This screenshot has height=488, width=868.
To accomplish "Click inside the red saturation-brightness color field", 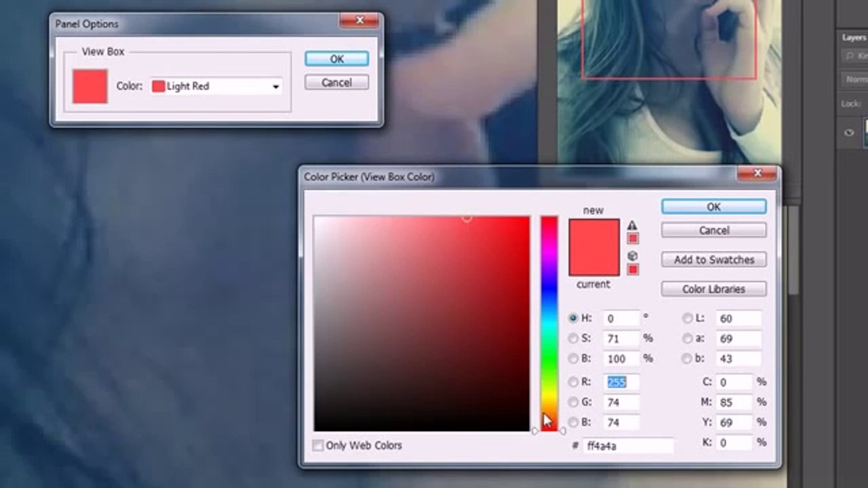I will click(x=422, y=323).
